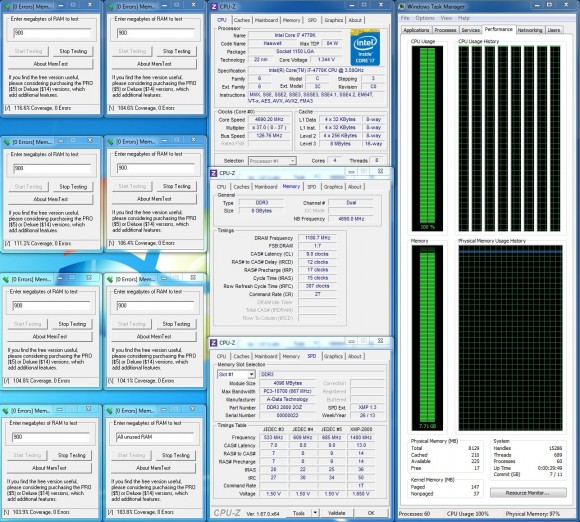This screenshot has width=580, height=522.
Task: Click the Windows Task Manager title bar icon
Action: point(402,6)
